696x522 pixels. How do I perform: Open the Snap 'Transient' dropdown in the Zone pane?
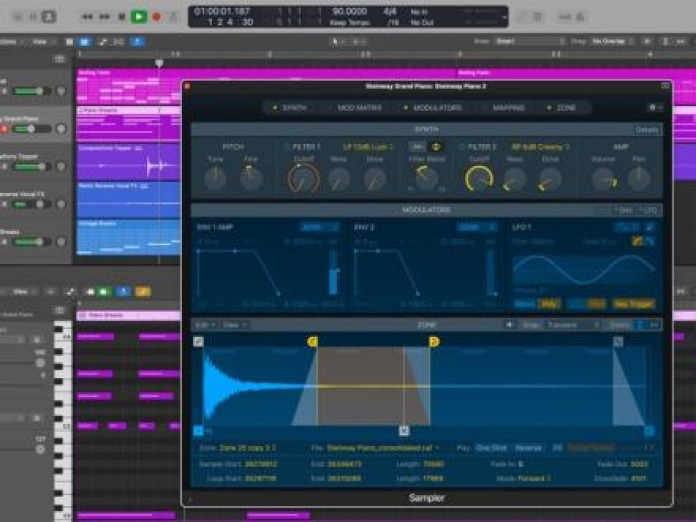[573, 325]
